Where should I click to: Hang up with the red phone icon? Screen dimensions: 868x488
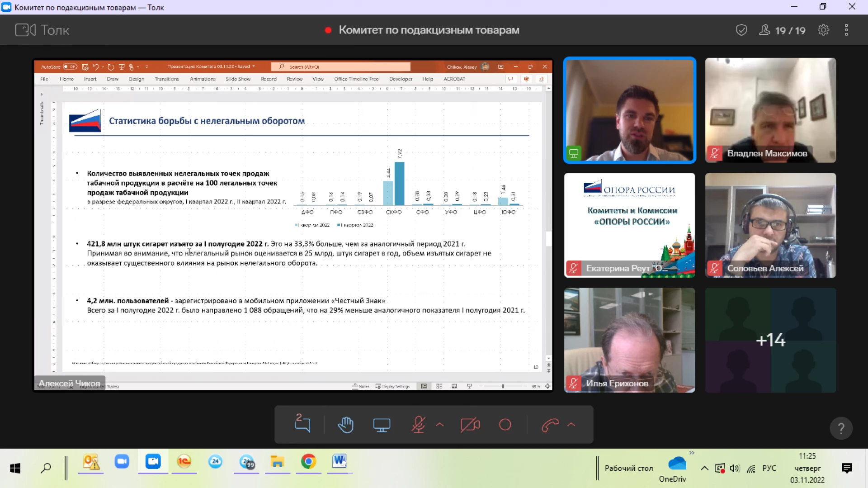[x=550, y=425]
